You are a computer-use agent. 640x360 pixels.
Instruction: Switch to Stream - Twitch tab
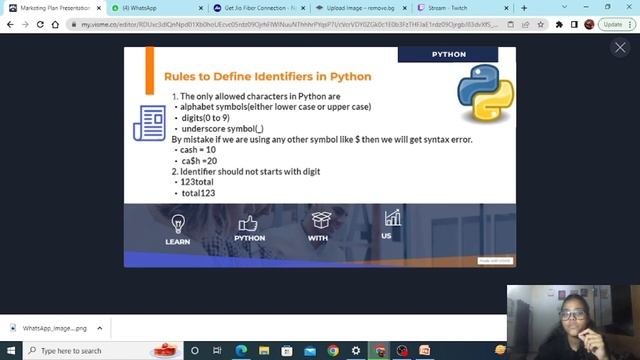point(463,8)
